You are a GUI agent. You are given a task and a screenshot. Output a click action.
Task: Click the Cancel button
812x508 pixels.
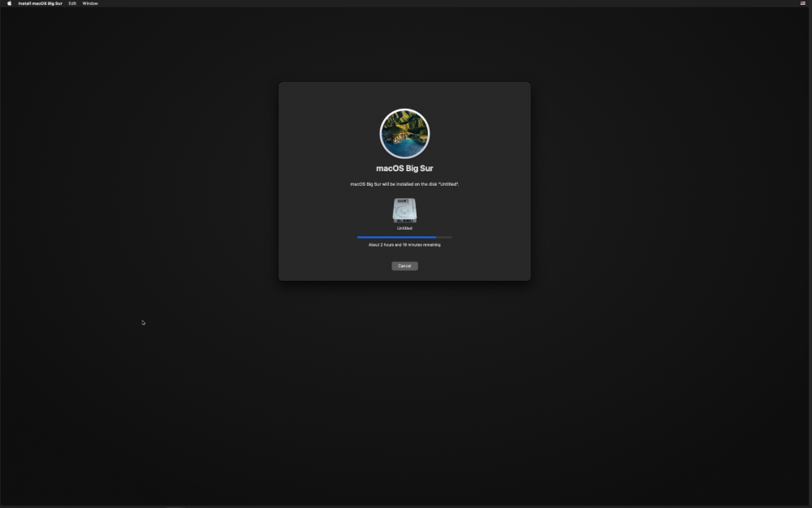click(x=404, y=266)
